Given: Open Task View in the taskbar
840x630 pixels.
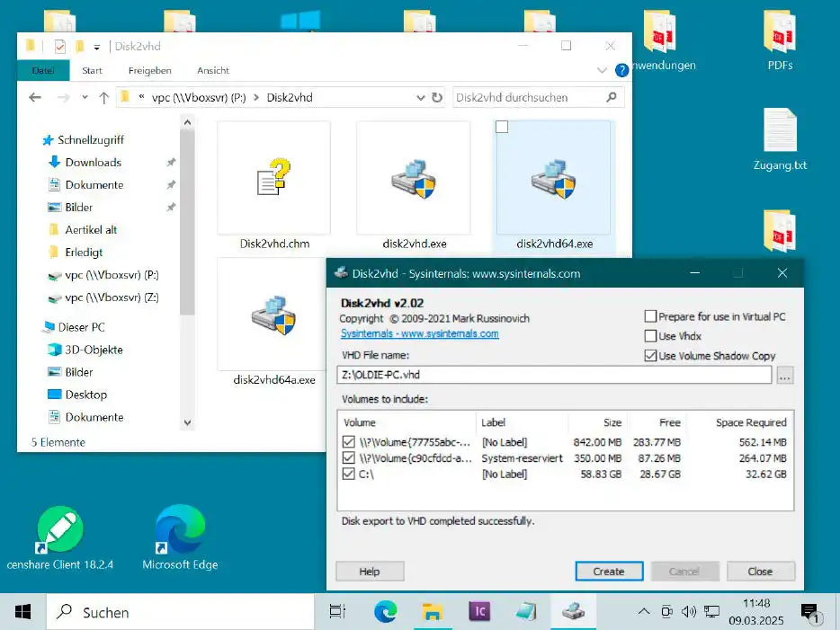Looking at the screenshot, I should pyautogui.click(x=337, y=611).
